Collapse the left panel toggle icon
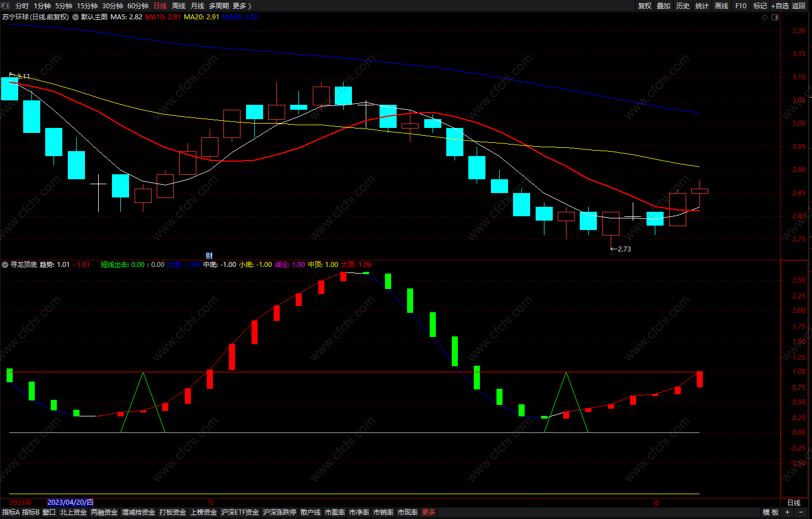The image size is (812, 519). pyautogui.click(x=6, y=6)
